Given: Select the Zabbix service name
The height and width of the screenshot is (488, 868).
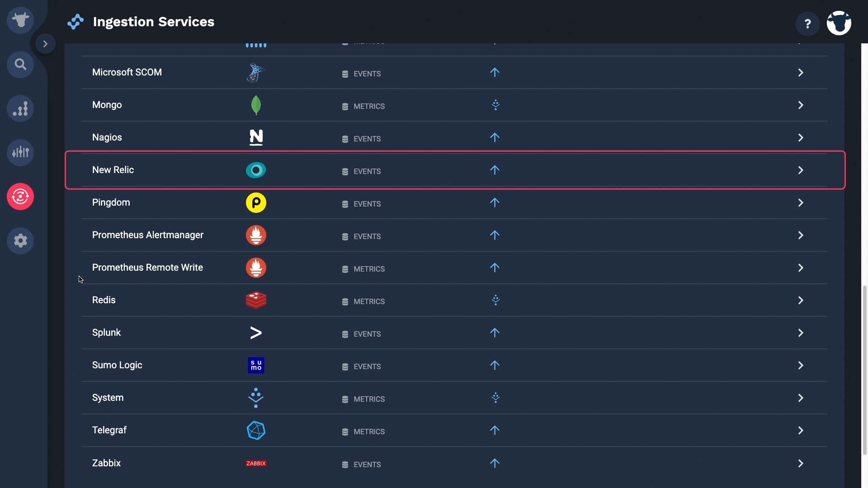Looking at the screenshot, I should [x=106, y=463].
